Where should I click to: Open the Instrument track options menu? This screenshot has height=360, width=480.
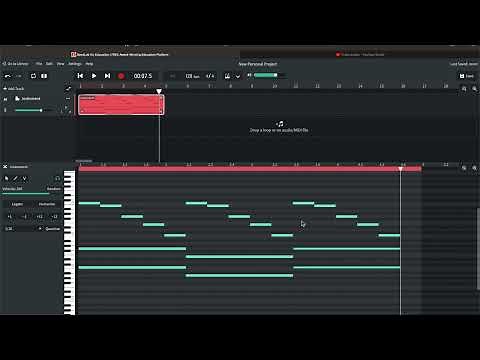68,99
